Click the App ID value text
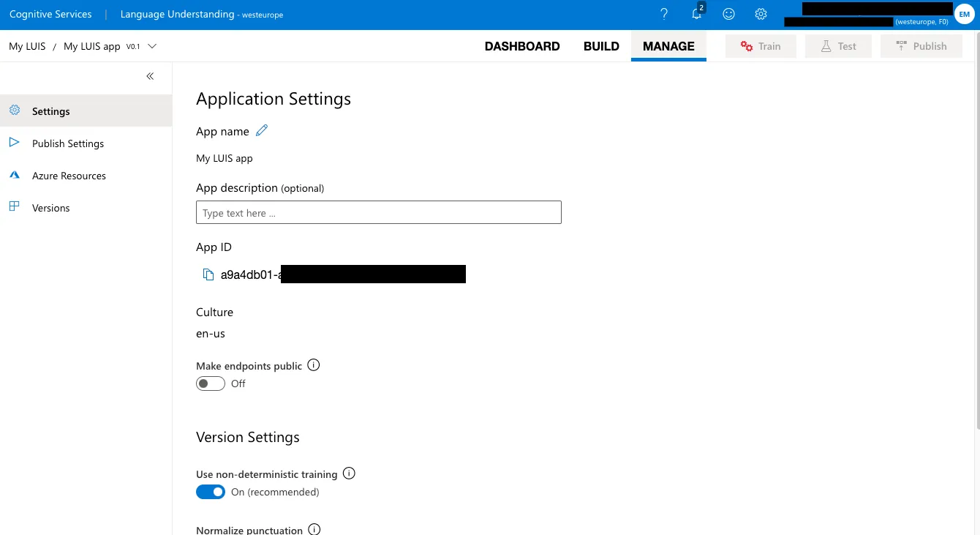Viewport: 980px width, 535px height. [x=343, y=275]
